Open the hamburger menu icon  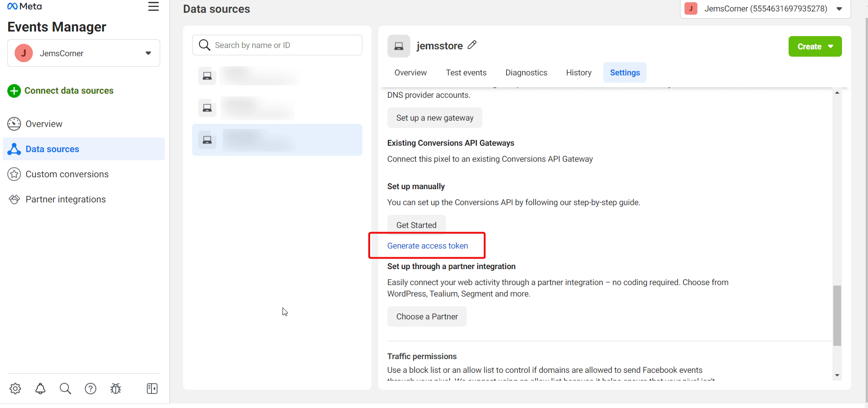tap(153, 7)
